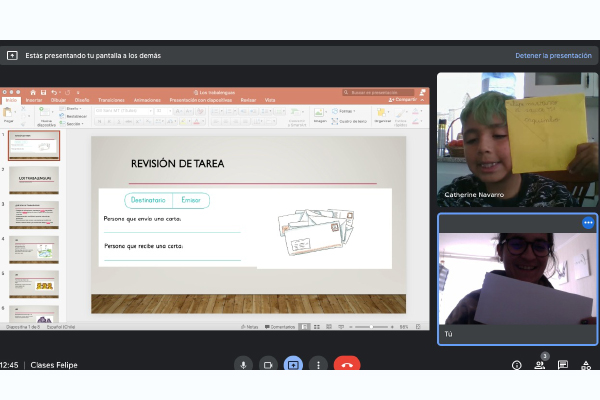
Task: Open more options in call controls
Action: (318, 365)
